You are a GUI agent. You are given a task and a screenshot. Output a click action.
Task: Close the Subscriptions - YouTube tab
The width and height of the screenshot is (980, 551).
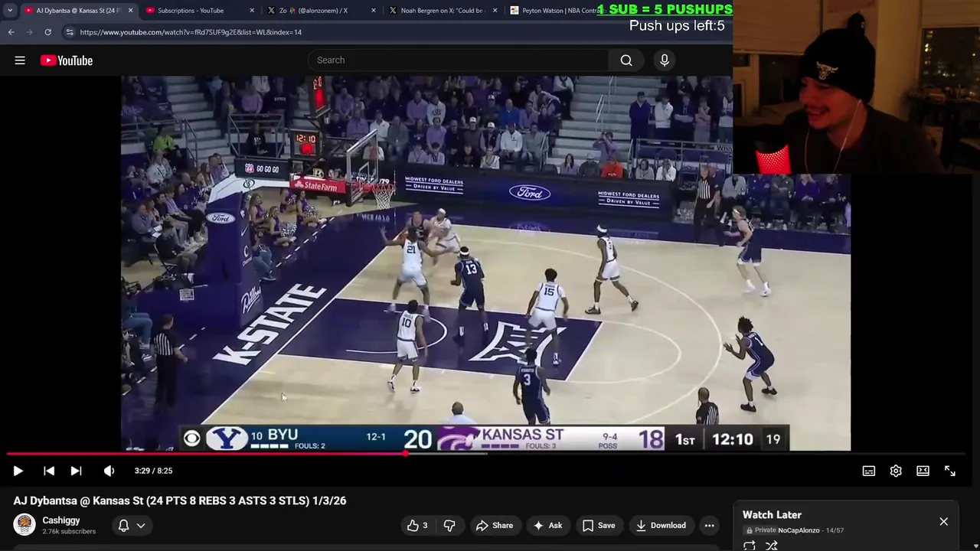(x=252, y=11)
